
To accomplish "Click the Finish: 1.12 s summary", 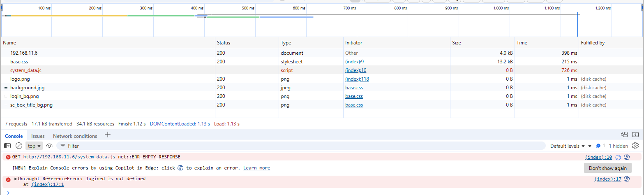I will (x=131, y=123).
